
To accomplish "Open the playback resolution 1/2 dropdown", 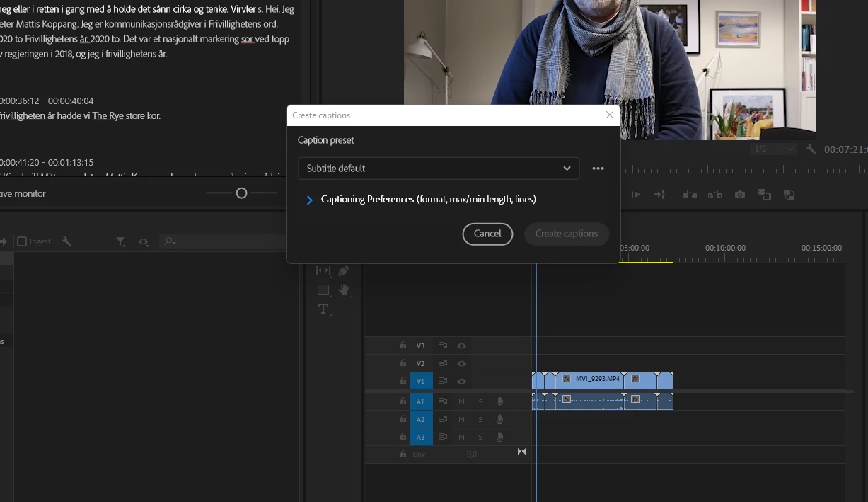I will (x=774, y=149).
